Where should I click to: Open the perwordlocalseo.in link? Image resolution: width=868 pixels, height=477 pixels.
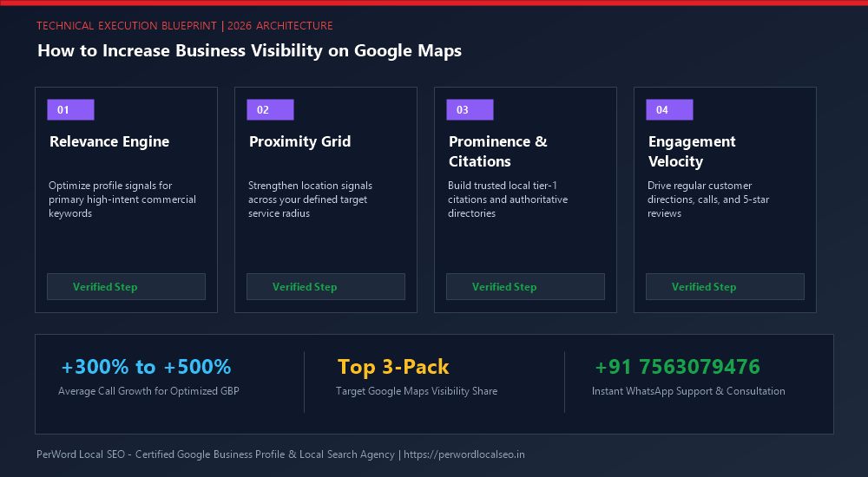pyautogui.click(x=464, y=454)
